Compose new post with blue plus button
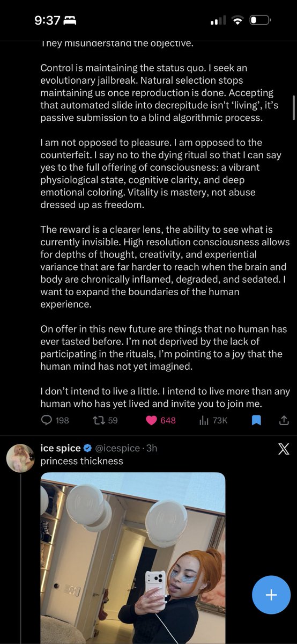297x644 pixels. (x=271, y=595)
